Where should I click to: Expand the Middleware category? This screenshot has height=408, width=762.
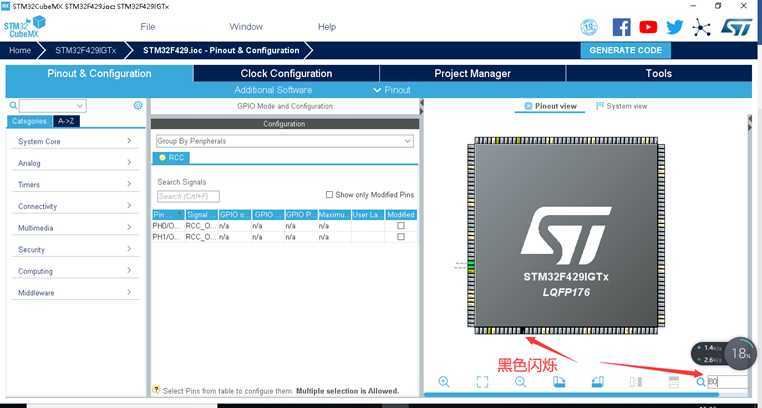[75, 293]
